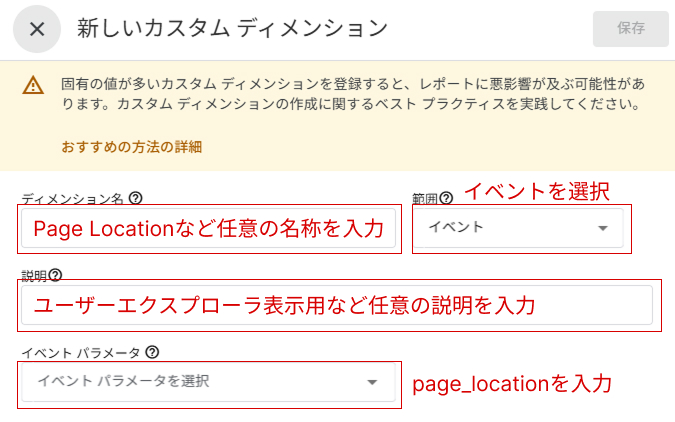
Task: Click the ディメンション名 field label
Action: click(74, 198)
